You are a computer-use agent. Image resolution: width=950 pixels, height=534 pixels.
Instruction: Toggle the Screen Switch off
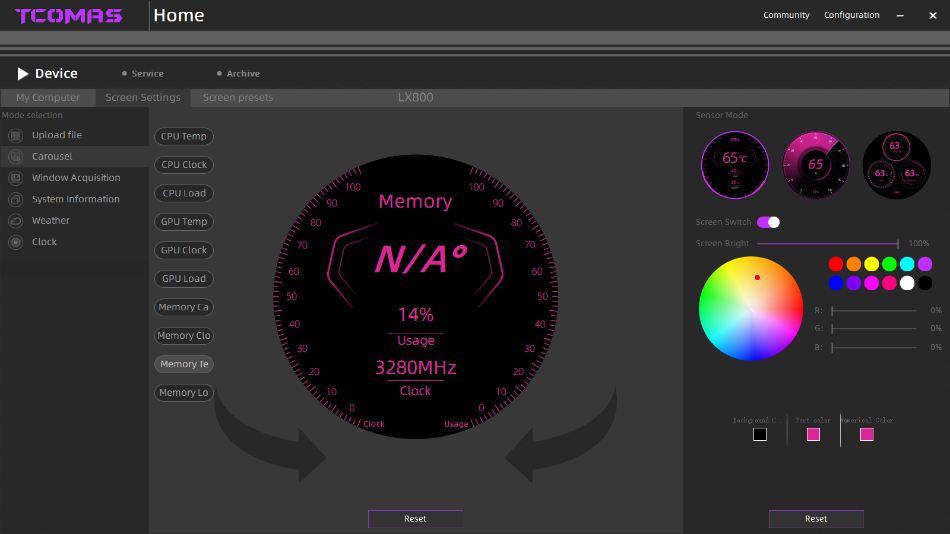[x=768, y=222]
